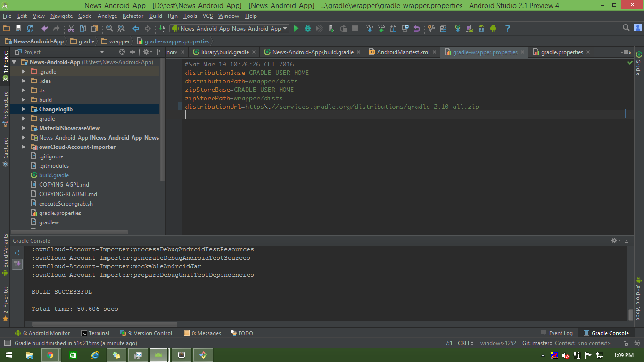Toggle the Structure tool window
This screenshot has width=644, height=362.
(x=5, y=109)
